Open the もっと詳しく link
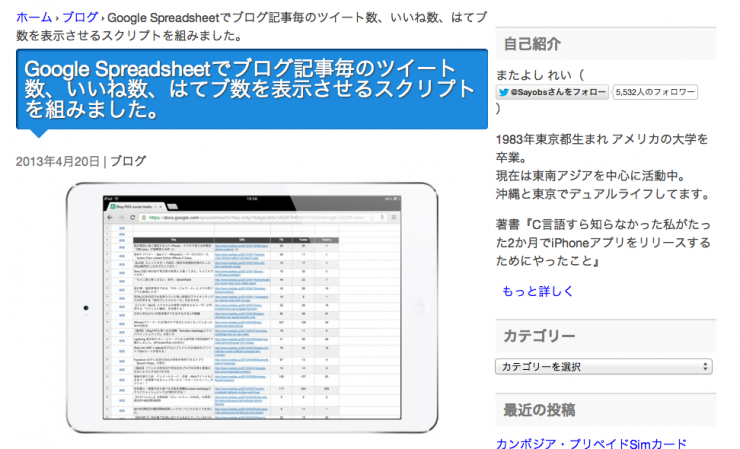This screenshot has height=449, width=740. [x=538, y=291]
